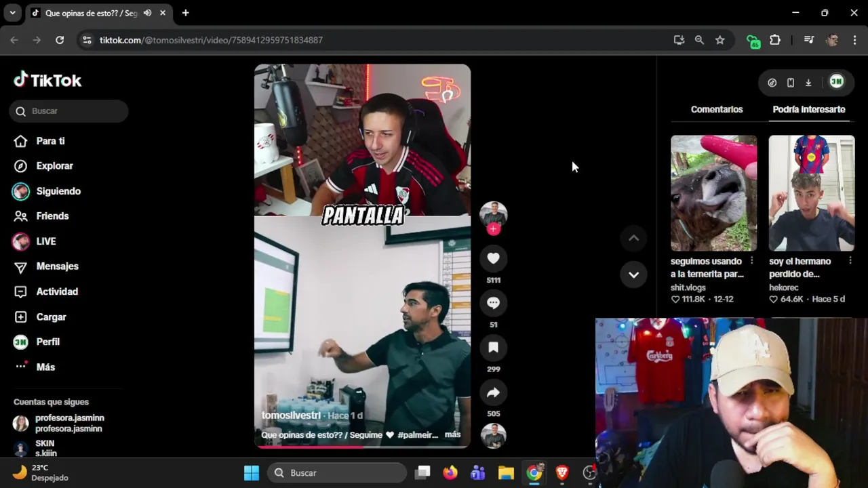
Task: Click the TikTok search field 'Buscar'
Action: pos(68,111)
